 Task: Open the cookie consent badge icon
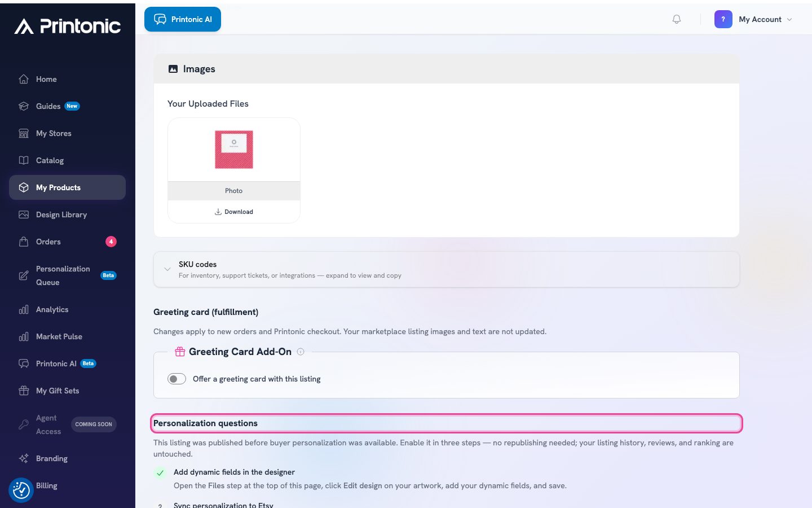point(21,490)
